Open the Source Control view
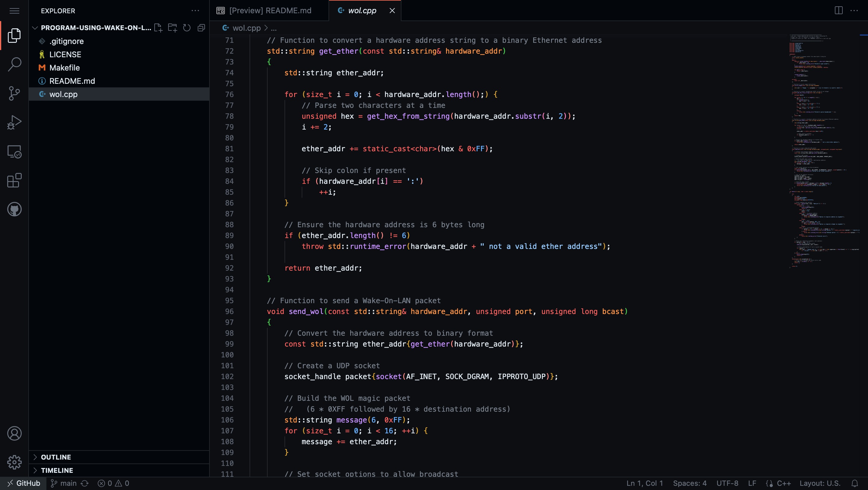Viewport: 868px width, 490px height. pos(14,93)
